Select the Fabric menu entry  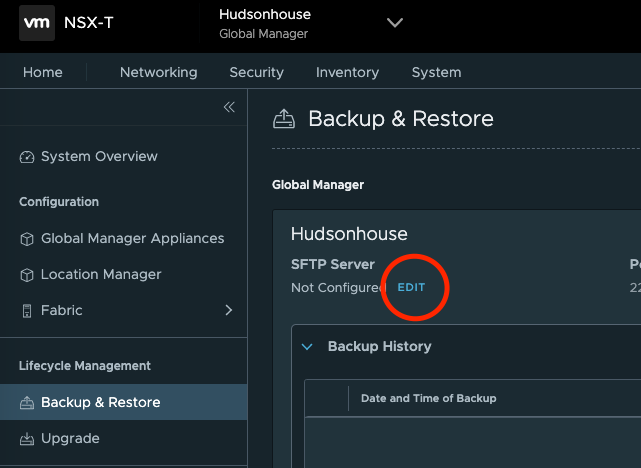pos(62,310)
